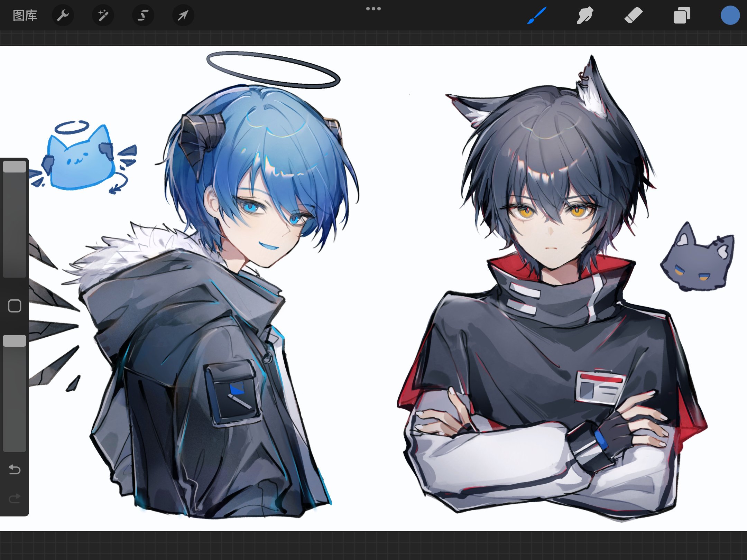This screenshot has height=560, width=747.
Task: Open the Gallery (图库) view
Action: 25,16
